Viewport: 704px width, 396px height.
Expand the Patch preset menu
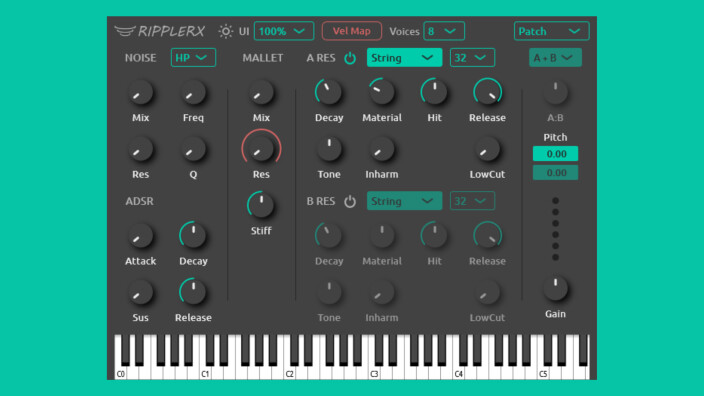(x=551, y=31)
